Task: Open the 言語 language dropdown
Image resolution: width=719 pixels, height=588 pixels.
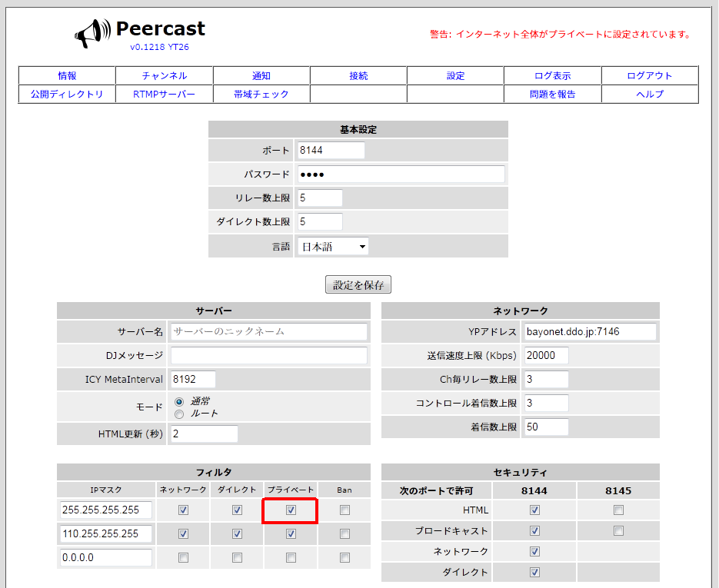Action: point(332,246)
